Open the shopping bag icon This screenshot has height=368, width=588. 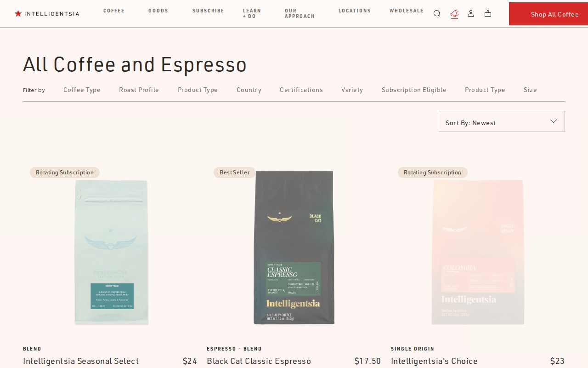coord(488,13)
